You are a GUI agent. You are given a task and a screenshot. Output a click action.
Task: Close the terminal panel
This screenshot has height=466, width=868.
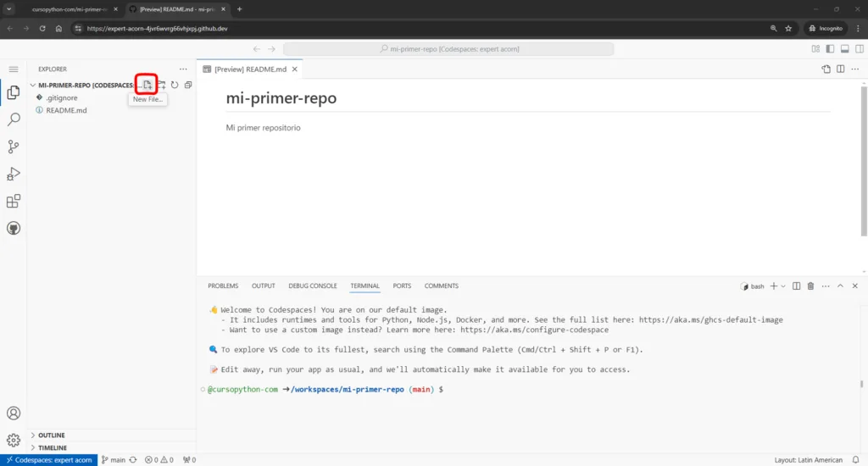854,286
